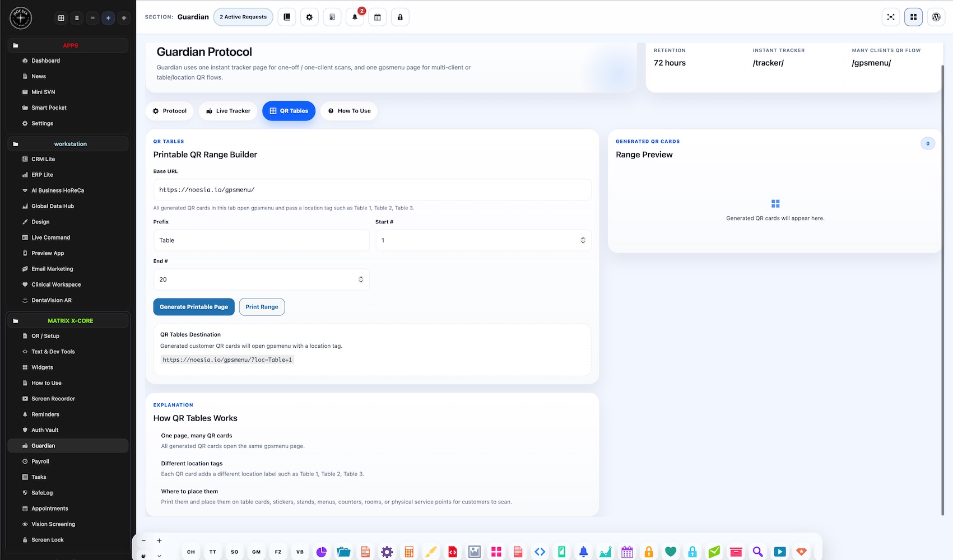Screen dimensions: 953x560
Task: Open the purple pie chart dock icon
Action: pyautogui.click(x=322, y=552)
